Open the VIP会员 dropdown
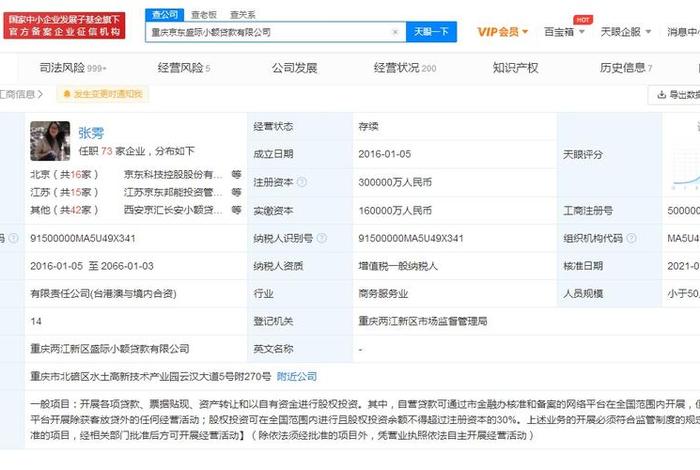The height and width of the screenshot is (470, 700). [x=503, y=32]
